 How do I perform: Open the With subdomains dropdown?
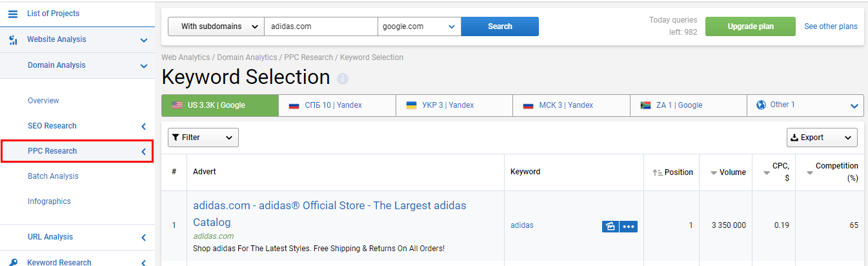pyautogui.click(x=216, y=26)
